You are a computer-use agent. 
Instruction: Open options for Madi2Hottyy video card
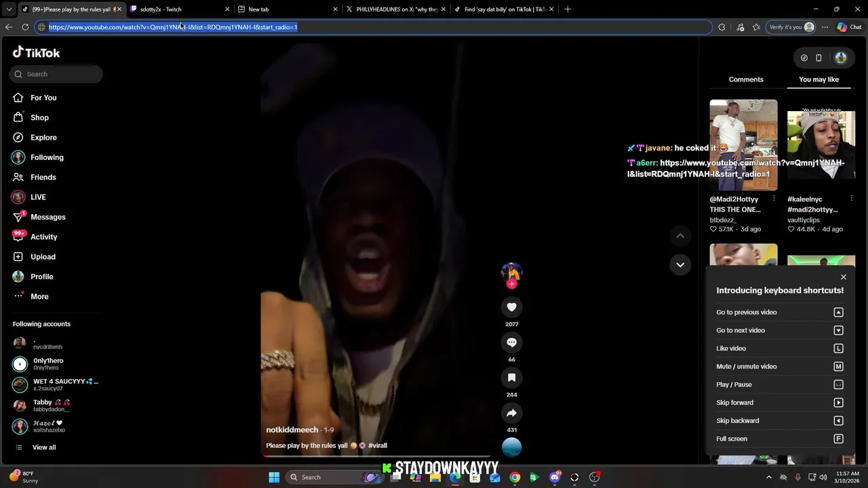click(774, 199)
